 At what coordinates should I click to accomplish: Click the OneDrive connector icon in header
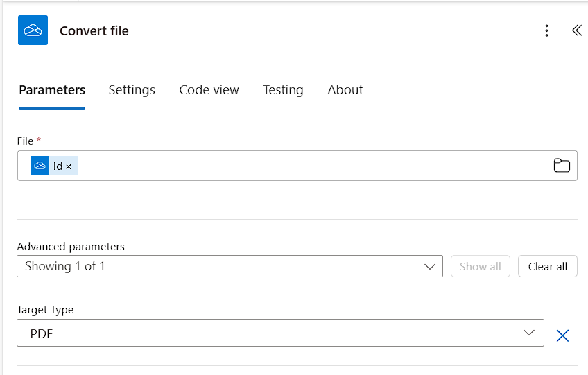click(x=33, y=30)
